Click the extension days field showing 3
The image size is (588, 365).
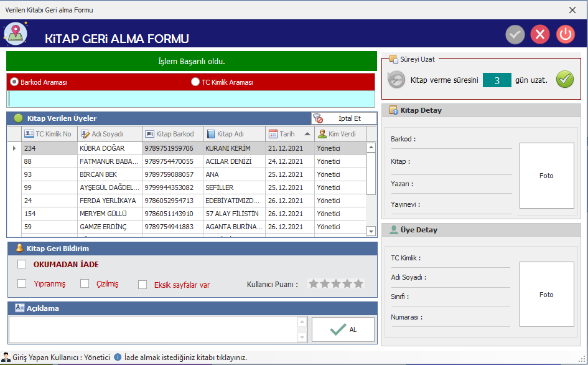tap(497, 80)
